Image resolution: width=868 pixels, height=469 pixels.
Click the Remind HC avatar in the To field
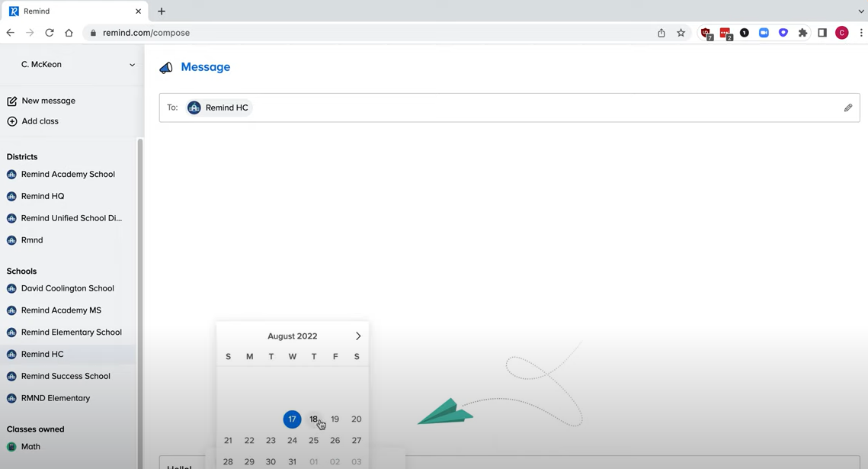194,108
